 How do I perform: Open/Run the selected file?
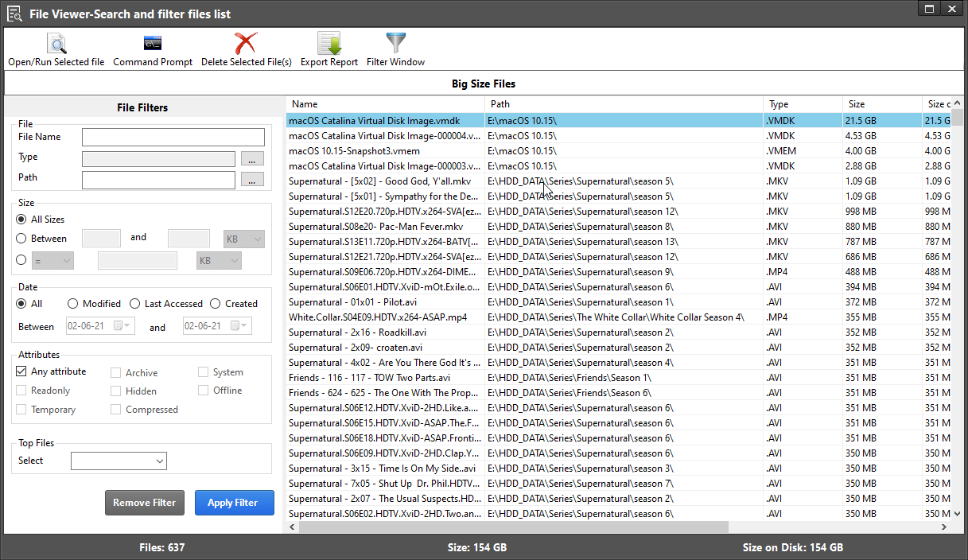point(56,48)
